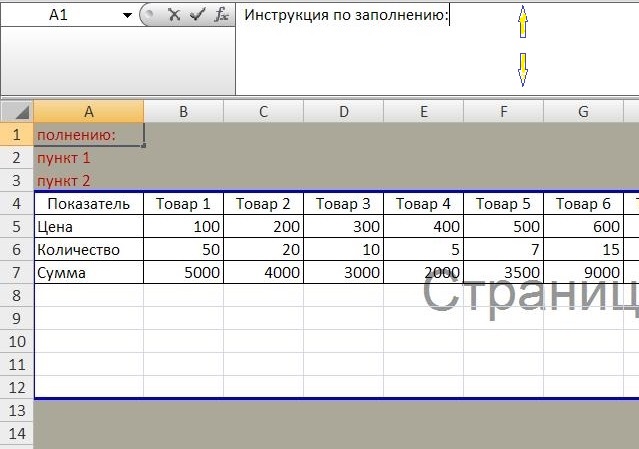Image resolution: width=639 pixels, height=449 pixels.
Task: Select row 7 header
Action: click(16, 272)
